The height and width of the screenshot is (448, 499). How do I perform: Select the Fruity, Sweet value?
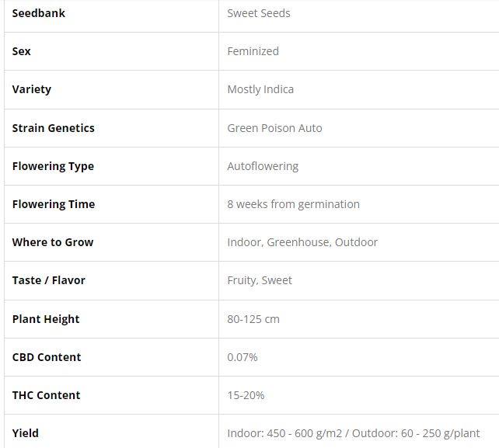click(x=260, y=280)
